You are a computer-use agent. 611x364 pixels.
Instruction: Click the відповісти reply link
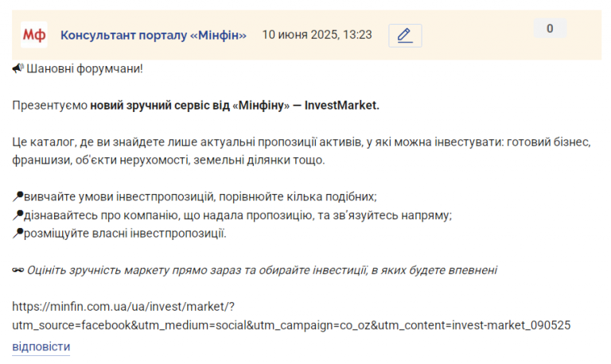point(41,347)
